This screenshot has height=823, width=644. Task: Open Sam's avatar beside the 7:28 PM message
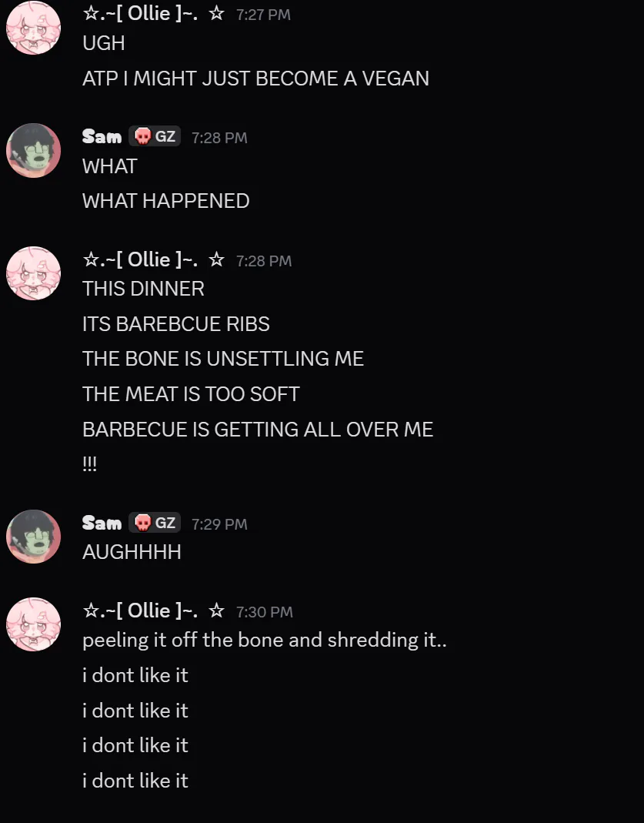tap(33, 150)
